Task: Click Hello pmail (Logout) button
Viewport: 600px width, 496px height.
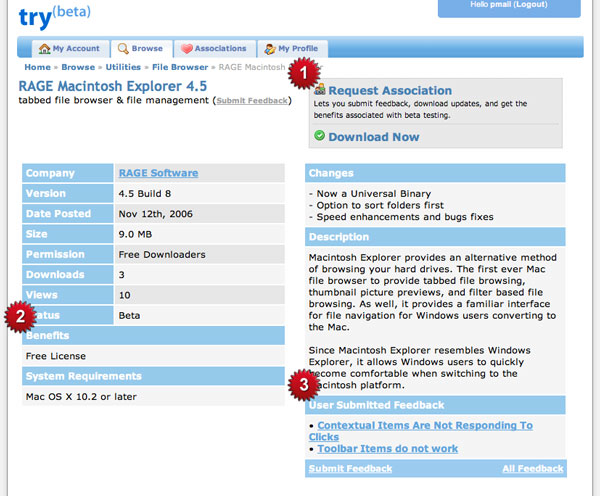Action: (x=509, y=8)
